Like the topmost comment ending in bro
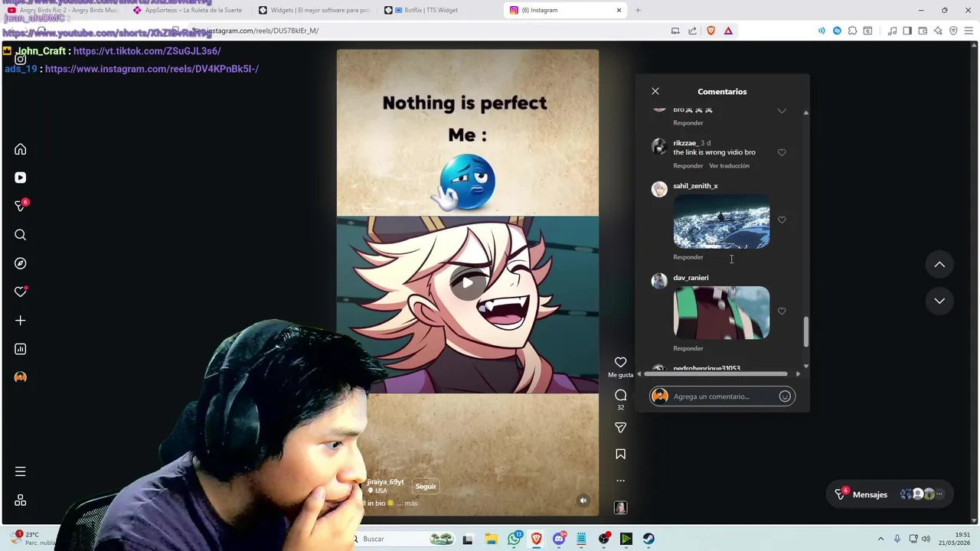 (782, 110)
